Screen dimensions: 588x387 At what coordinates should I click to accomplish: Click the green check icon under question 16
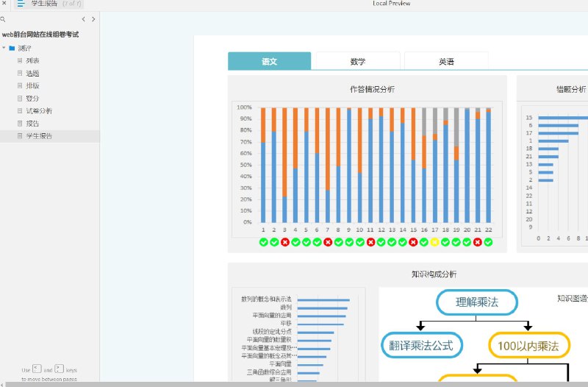pos(424,243)
